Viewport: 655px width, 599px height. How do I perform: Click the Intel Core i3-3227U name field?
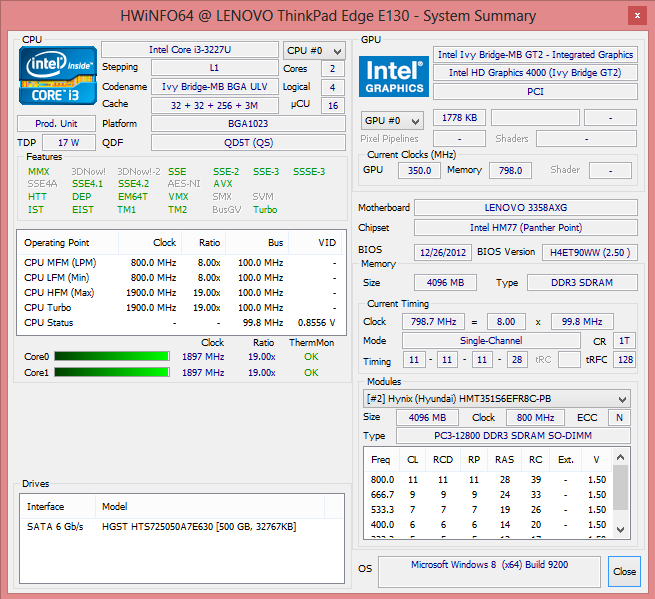[190, 49]
